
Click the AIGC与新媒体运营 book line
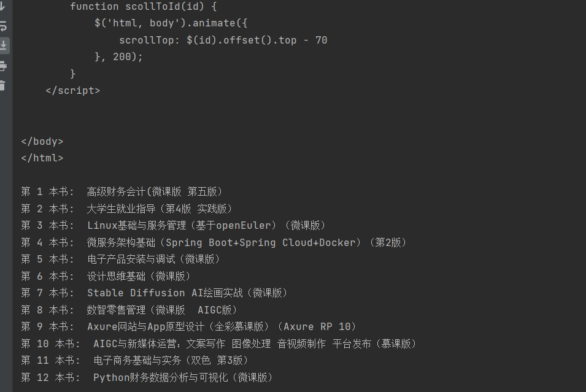coord(255,344)
